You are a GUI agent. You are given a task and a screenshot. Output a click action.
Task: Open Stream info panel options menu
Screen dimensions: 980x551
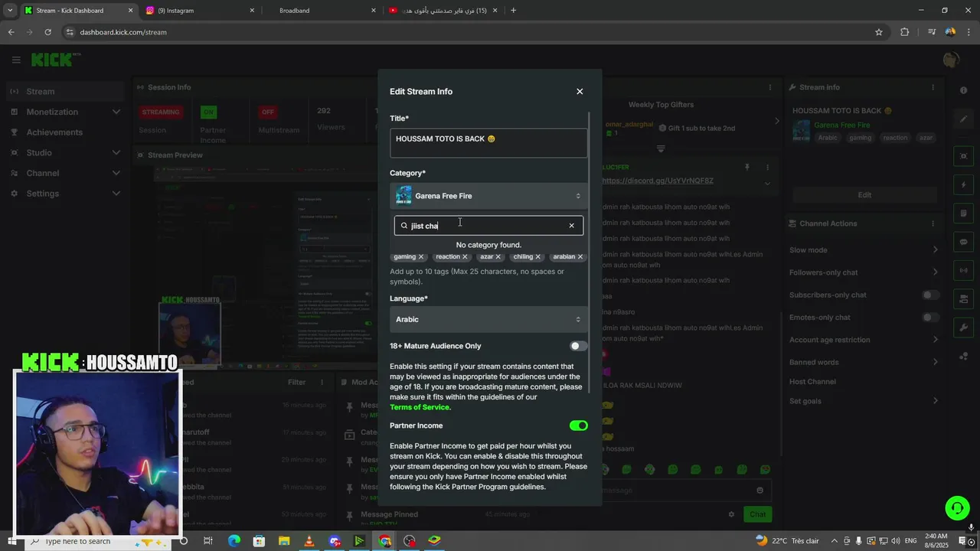pyautogui.click(x=933, y=87)
